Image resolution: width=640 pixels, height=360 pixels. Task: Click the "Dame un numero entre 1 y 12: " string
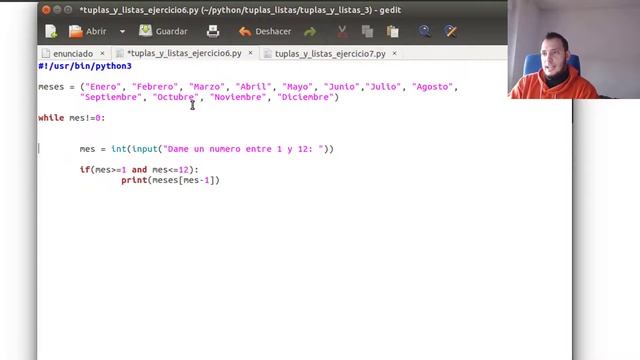coord(243,149)
